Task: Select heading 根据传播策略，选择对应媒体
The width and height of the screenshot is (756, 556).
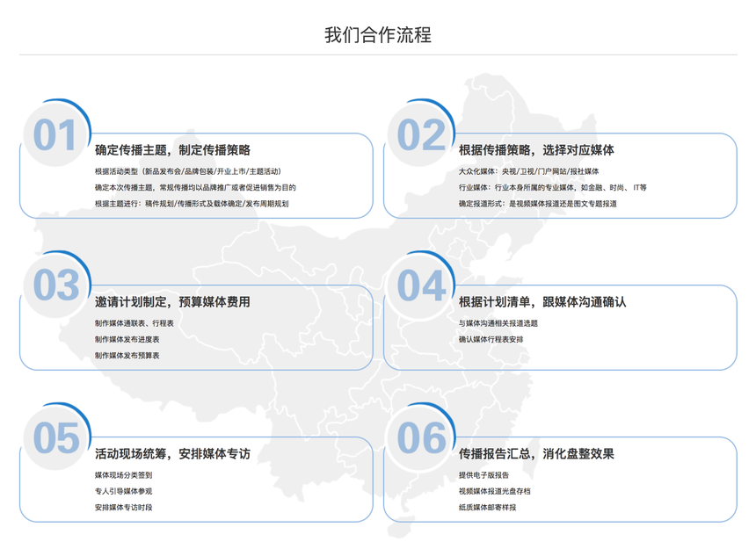Action: [536, 150]
